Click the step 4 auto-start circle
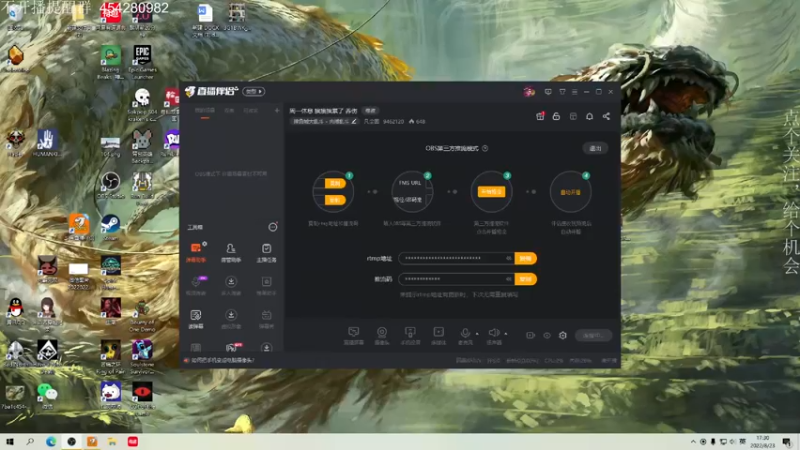The height and width of the screenshot is (450, 800). click(570, 192)
